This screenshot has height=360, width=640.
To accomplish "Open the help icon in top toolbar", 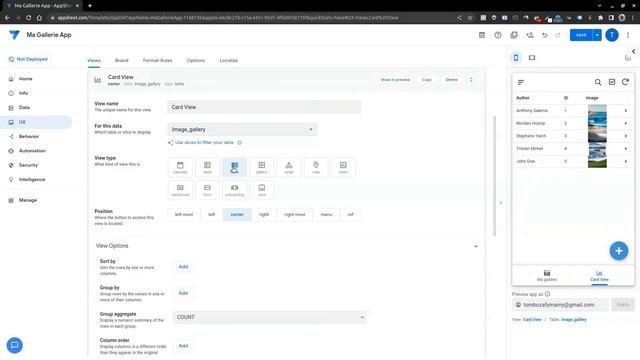I will 498,35.
